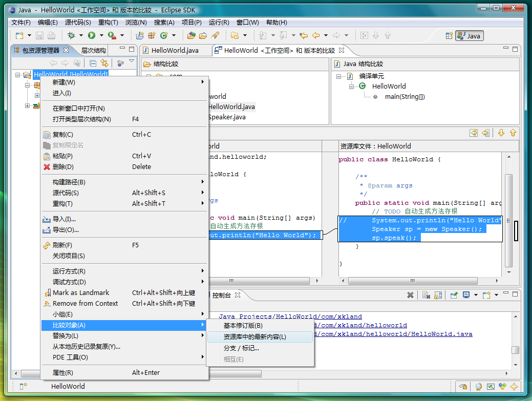Click the console vertical scrollbar thumb
This screenshot has height=401, width=532.
516,350
